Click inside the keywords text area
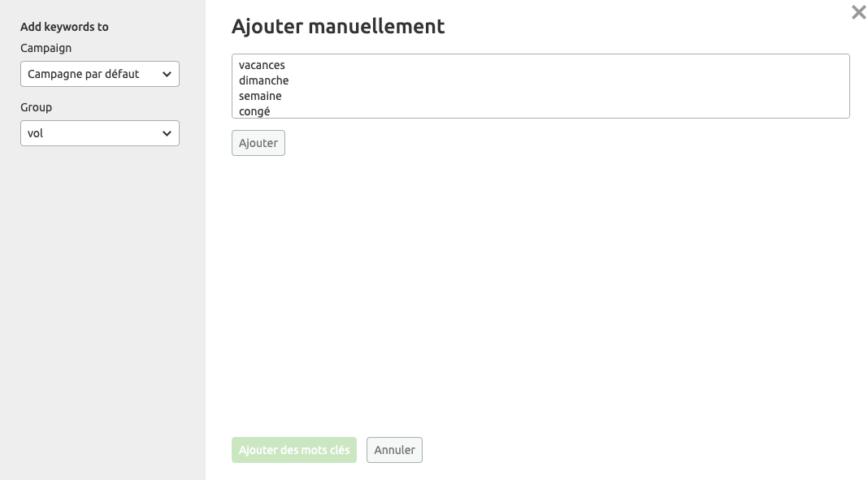This screenshot has height=480, width=868. pos(540,85)
